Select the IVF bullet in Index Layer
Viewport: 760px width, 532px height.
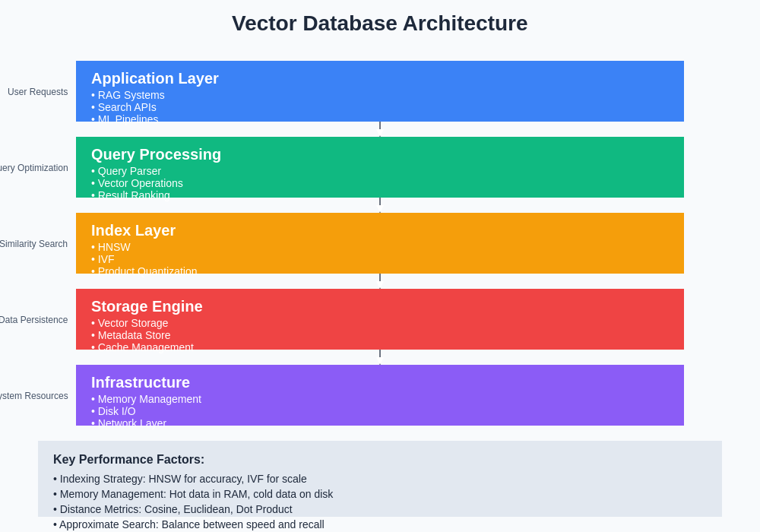click(106, 259)
